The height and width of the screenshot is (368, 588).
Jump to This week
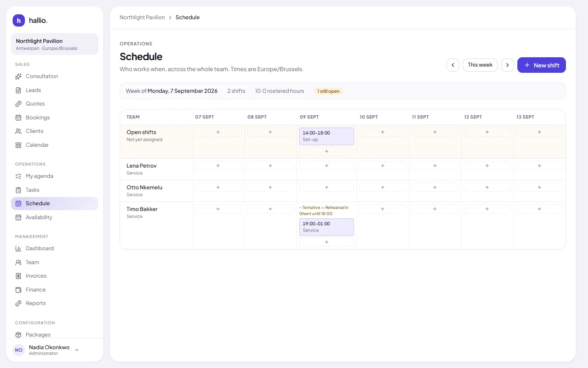tap(480, 65)
